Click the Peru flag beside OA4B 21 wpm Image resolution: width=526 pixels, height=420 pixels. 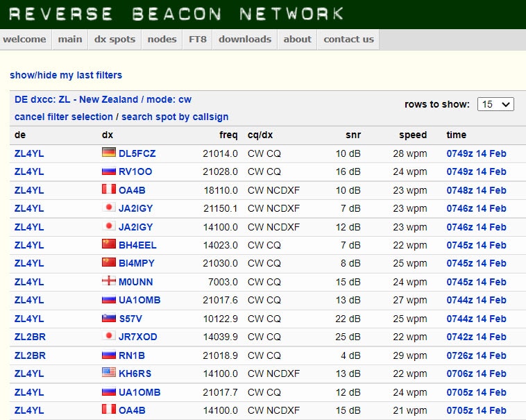[x=109, y=410]
